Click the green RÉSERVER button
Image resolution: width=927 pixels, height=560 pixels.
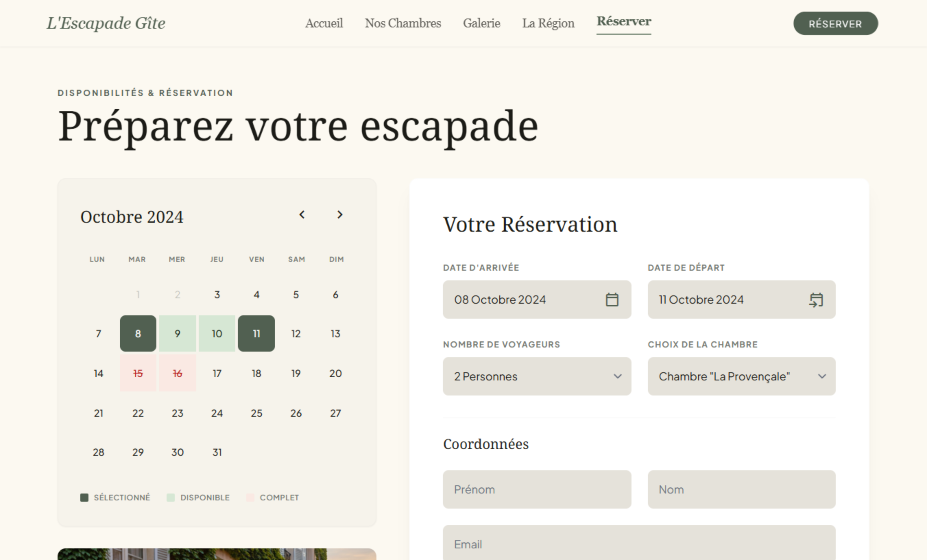pos(835,24)
